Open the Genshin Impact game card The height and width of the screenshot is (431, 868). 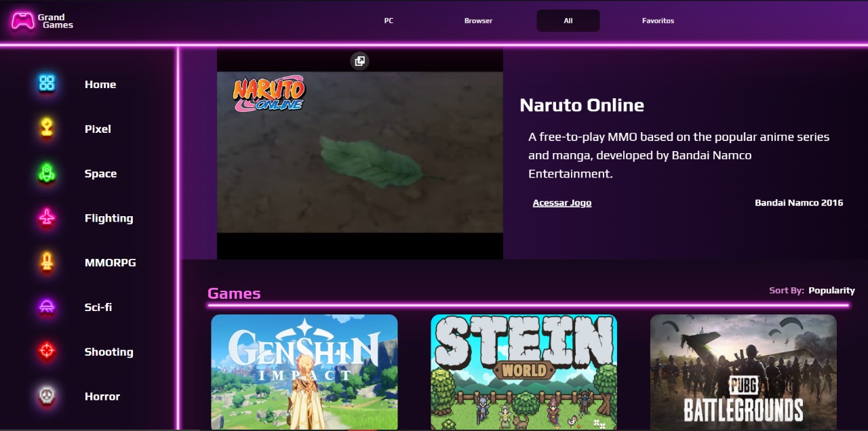[x=304, y=372]
